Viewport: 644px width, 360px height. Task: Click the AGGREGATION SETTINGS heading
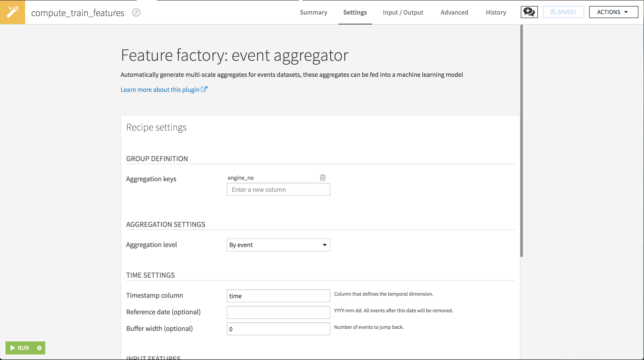[166, 224]
